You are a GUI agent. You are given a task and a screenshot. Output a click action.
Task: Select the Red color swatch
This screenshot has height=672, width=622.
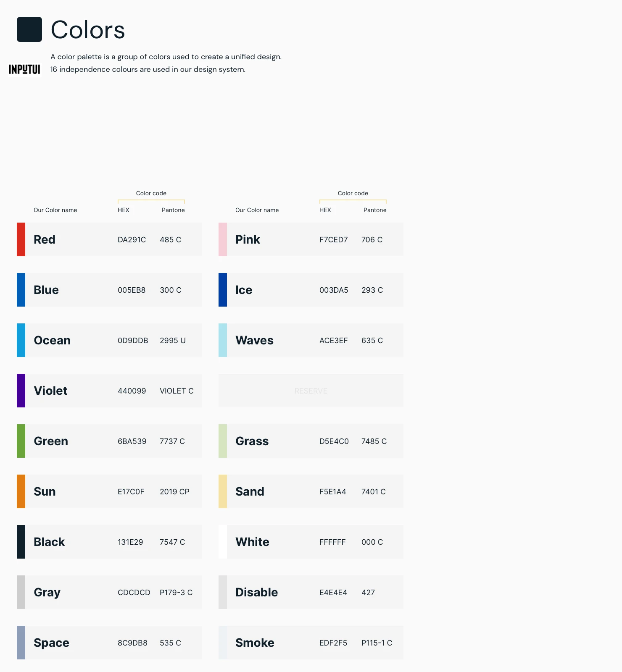(x=21, y=239)
